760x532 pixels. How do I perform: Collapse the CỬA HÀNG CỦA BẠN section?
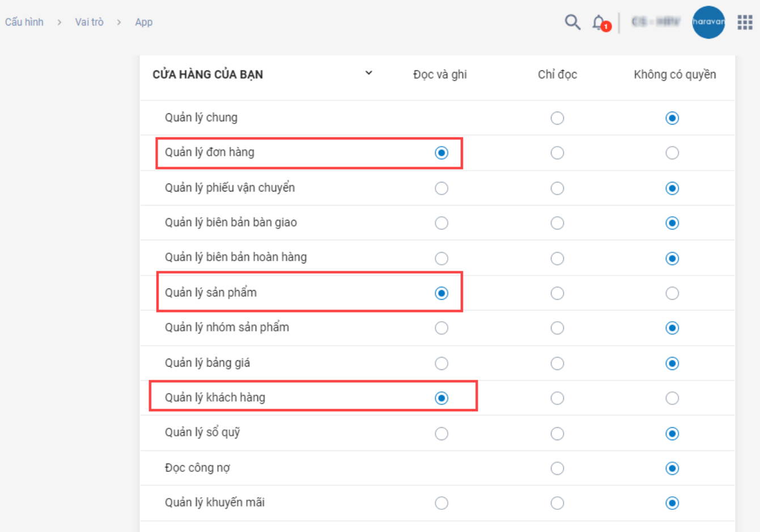(x=368, y=73)
